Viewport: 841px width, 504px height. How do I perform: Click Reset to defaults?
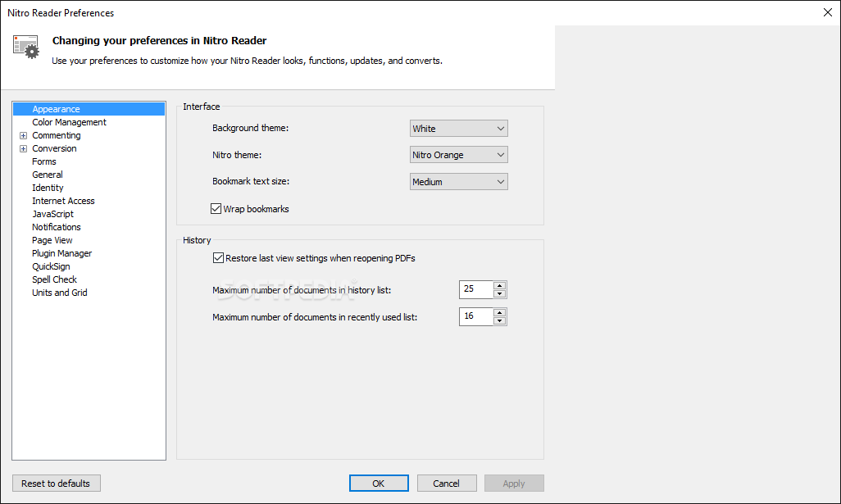(x=57, y=483)
